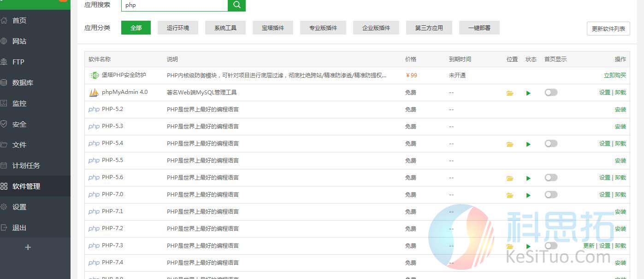This screenshot has width=644, height=279.
Task: Open folder location icon for PHP-5.6
Action: [x=509, y=178]
